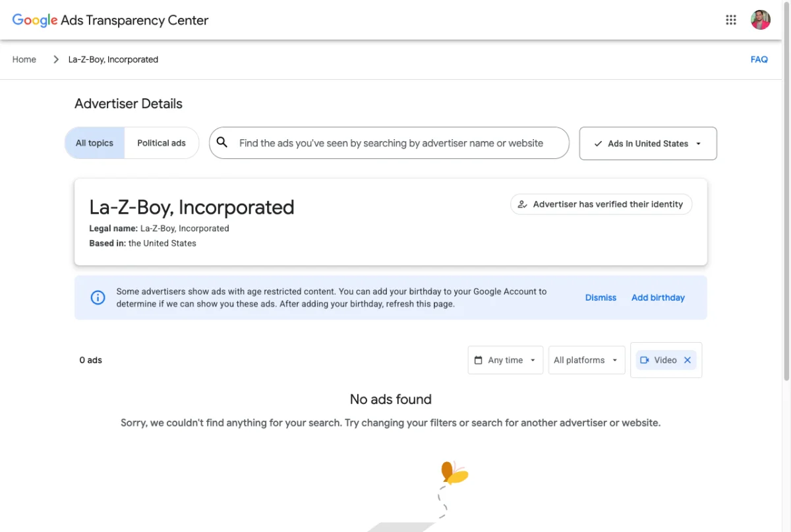Viewport: 791px width, 532px height.
Task: Click the Advertiser Details heading
Action: [x=129, y=103]
